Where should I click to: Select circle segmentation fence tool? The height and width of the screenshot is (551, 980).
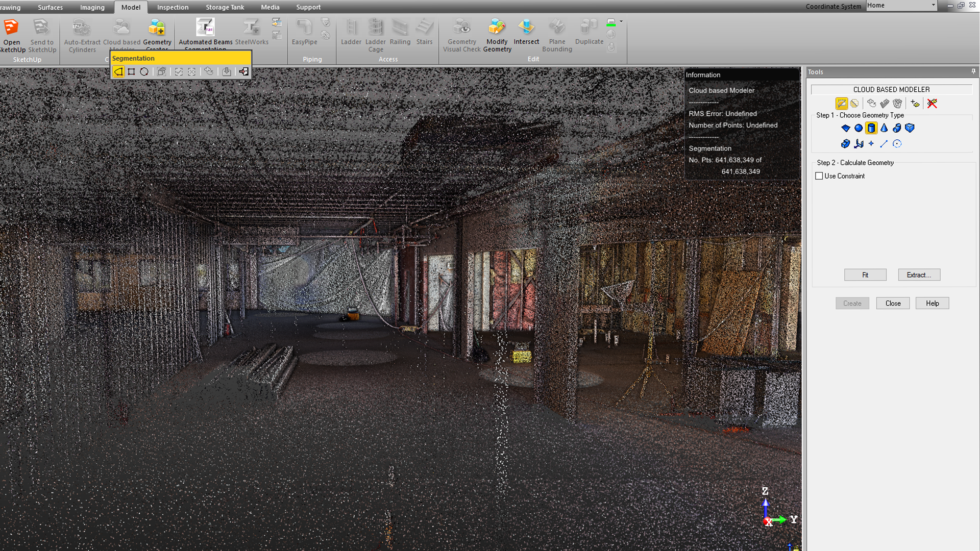click(144, 72)
